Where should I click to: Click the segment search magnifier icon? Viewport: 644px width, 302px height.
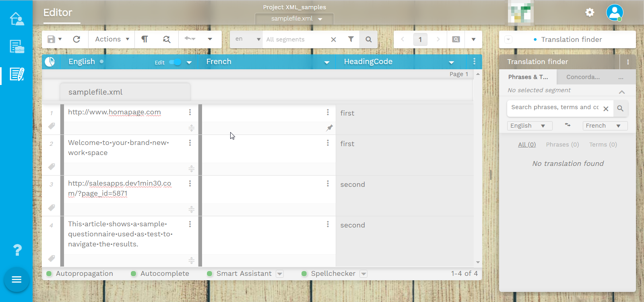point(368,39)
